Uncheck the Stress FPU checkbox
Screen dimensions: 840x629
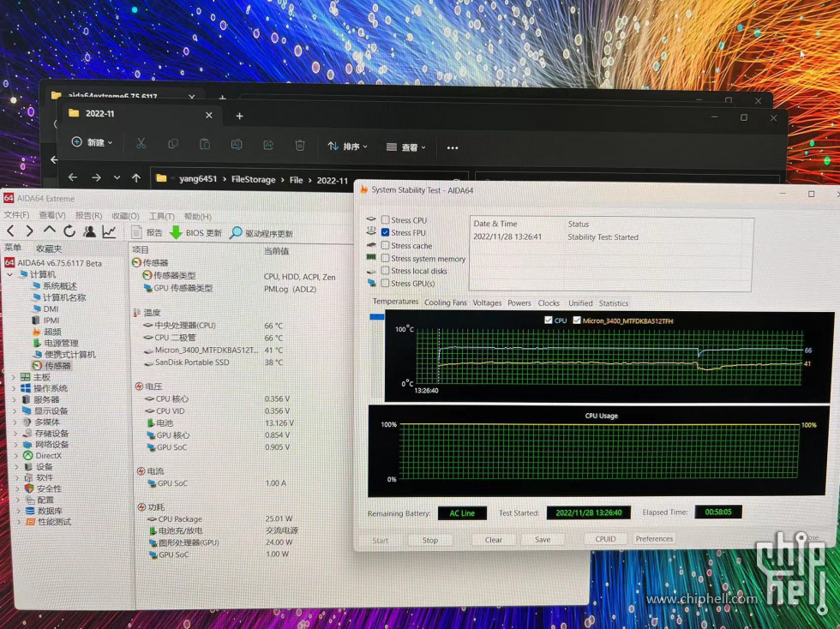pyautogui.click(x=385, y=232)
